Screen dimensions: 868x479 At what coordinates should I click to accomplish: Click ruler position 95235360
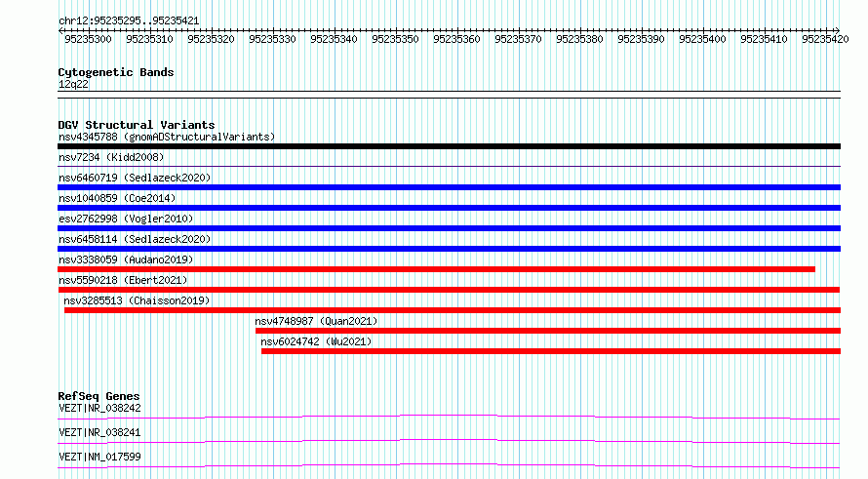[456, 39]
